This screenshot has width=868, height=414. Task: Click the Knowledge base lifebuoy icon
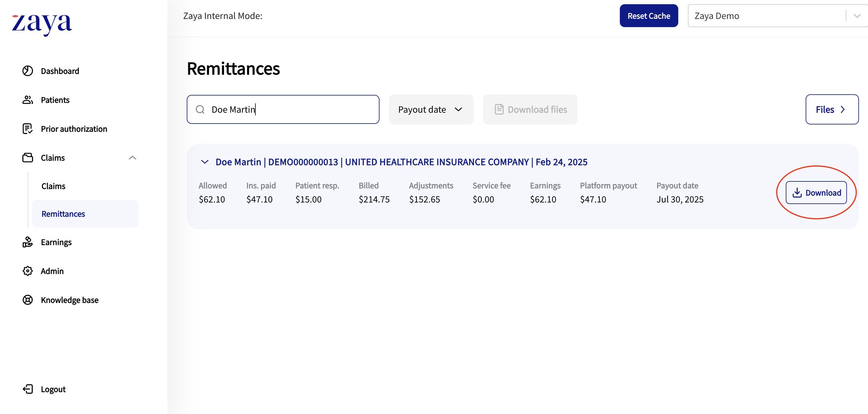pyautogui.click(x=28, y=300)
